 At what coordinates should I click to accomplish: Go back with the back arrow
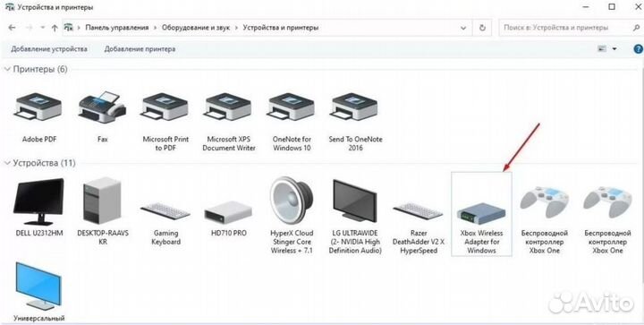[x=12, y=28]
